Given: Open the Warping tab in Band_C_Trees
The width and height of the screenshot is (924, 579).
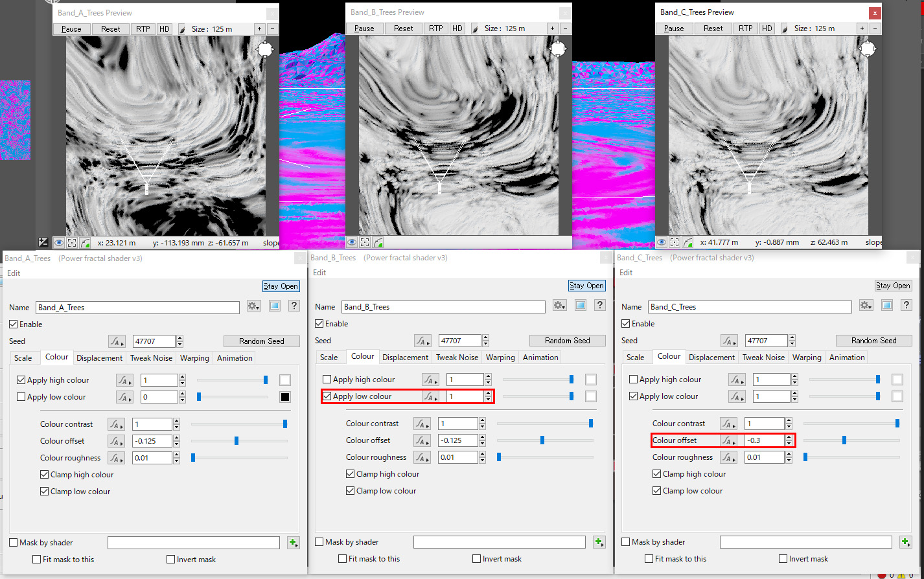Looking at the screenshot, I should click(x=807, y=358).
